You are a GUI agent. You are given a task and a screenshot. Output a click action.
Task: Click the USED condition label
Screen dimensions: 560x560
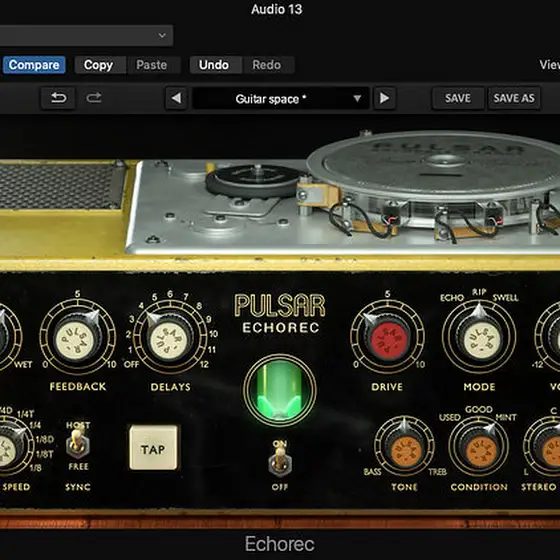(450, 417)
